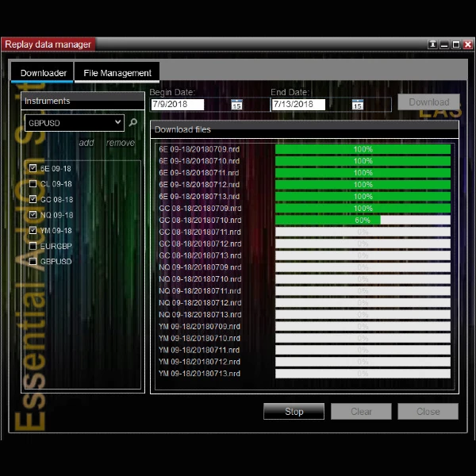Screen dimensions: 476x476
Task: Click the remove instrument link
Action: 121,143
